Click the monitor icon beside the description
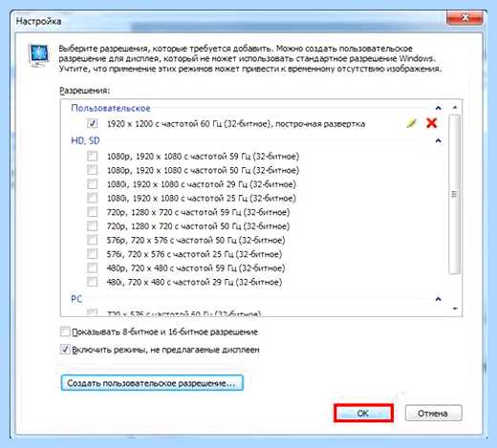497x448 pixels. pos(39,55)
